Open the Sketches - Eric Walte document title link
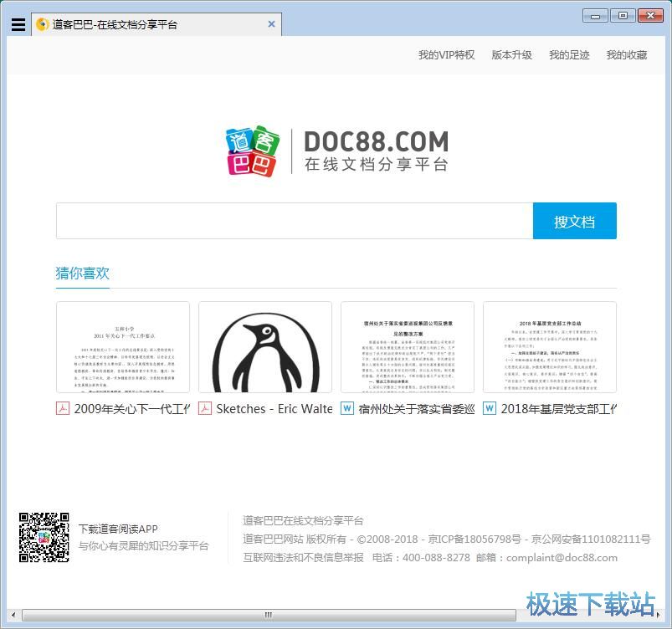This screenshot has width=672, height=629. click(268, 409)
